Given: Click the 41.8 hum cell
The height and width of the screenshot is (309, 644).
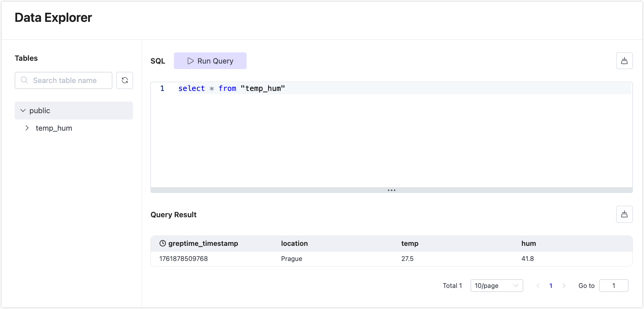Looking at the screenshot, I should [527, 259].
